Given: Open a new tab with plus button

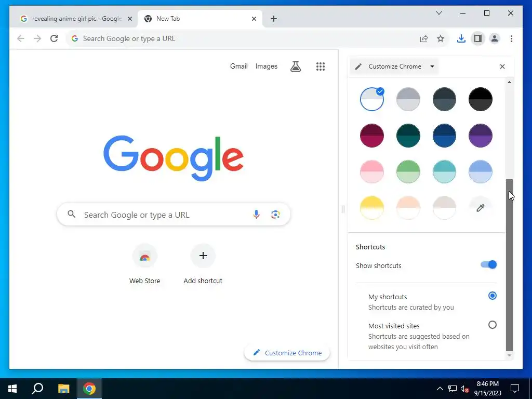Looking at the screenshot, I should [x=274, y=19].
